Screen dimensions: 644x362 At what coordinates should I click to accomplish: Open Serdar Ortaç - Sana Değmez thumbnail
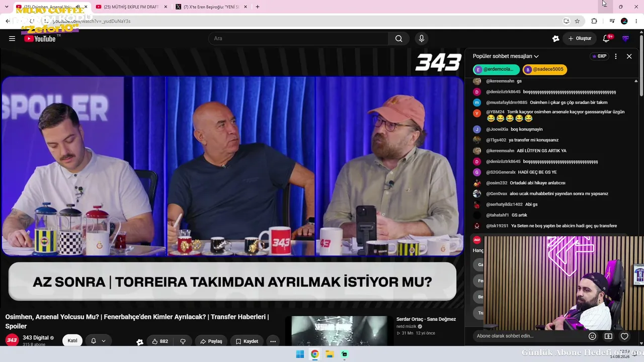[x=340, y=331]
